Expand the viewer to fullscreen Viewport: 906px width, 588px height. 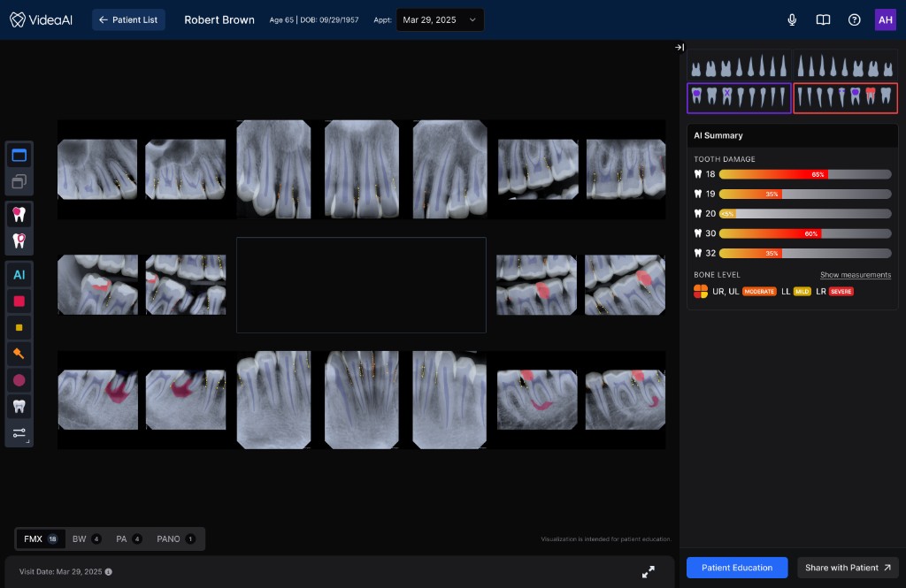point(649,572)
